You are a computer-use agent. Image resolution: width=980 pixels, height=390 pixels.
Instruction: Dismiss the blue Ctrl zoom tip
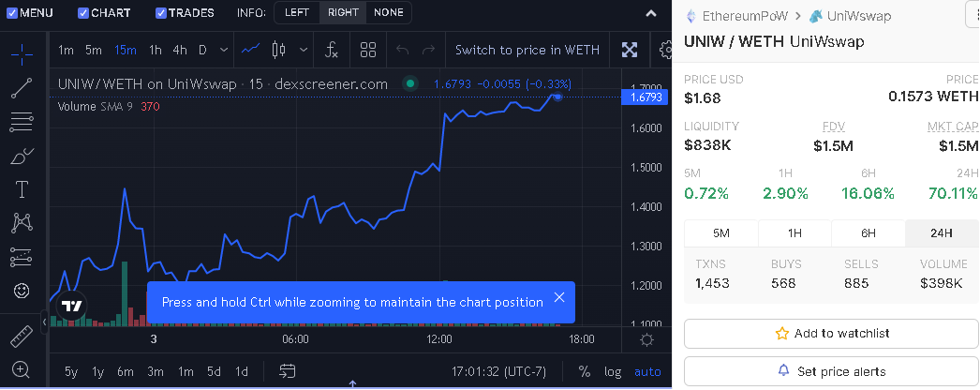coord(559,297)
